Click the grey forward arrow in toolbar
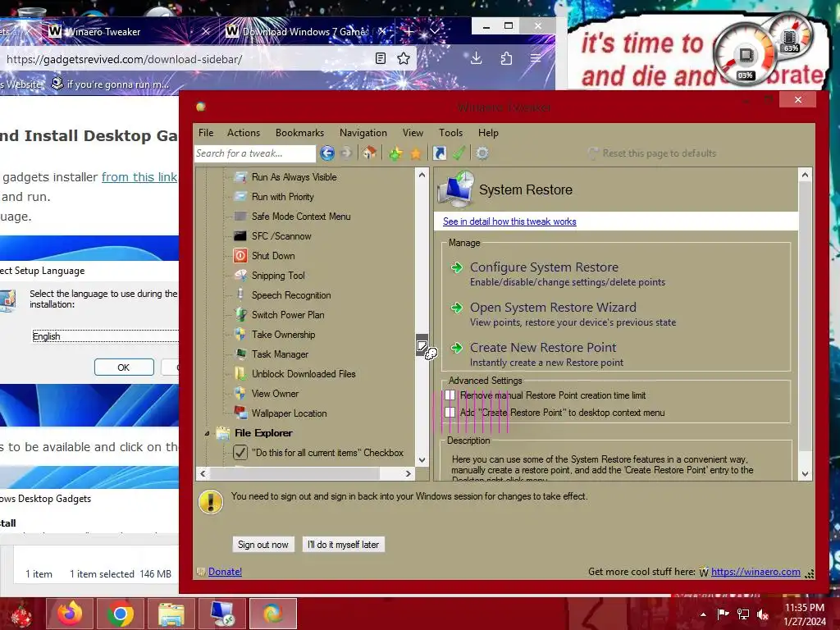 tap(346, 153)
